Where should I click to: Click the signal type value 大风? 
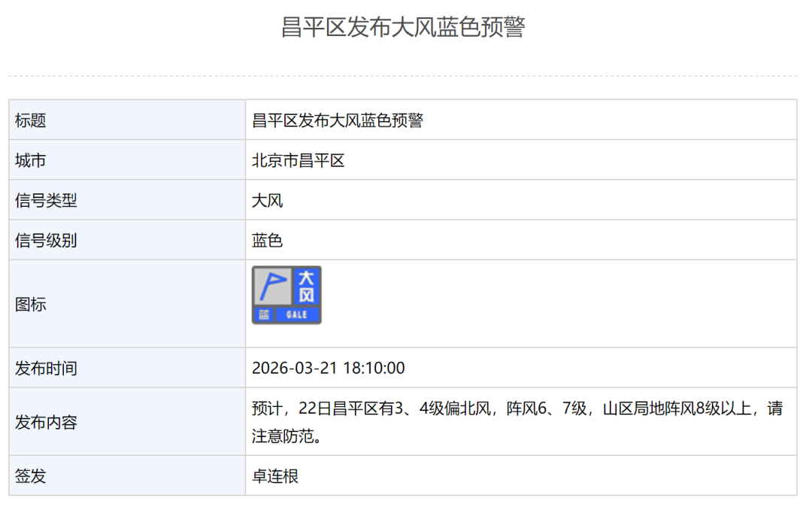[x=267, y=200]
